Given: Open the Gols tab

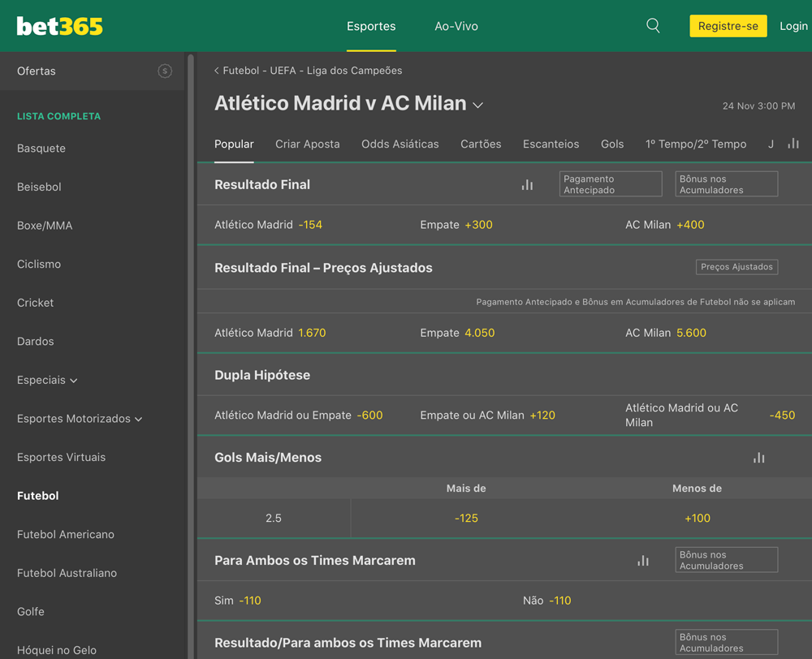Looking at the screenshot, I should (x=612, y=144).
